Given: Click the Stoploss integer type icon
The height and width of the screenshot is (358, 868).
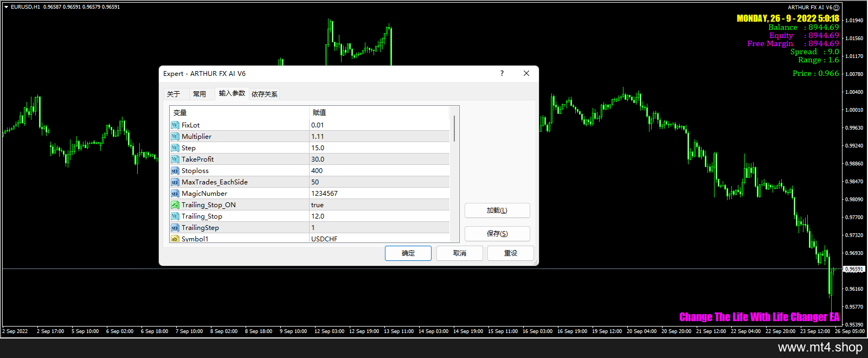Looking at the screenshot, I should point(175,171).
